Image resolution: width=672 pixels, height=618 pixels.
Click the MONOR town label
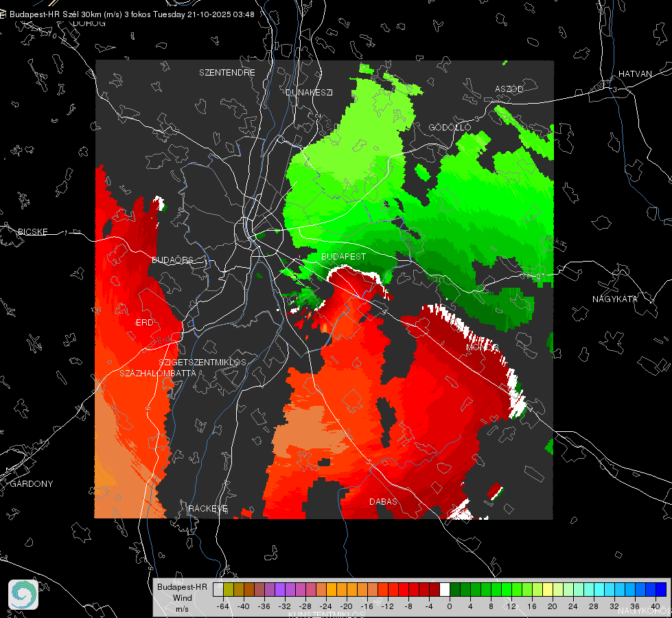coord(483,347)
